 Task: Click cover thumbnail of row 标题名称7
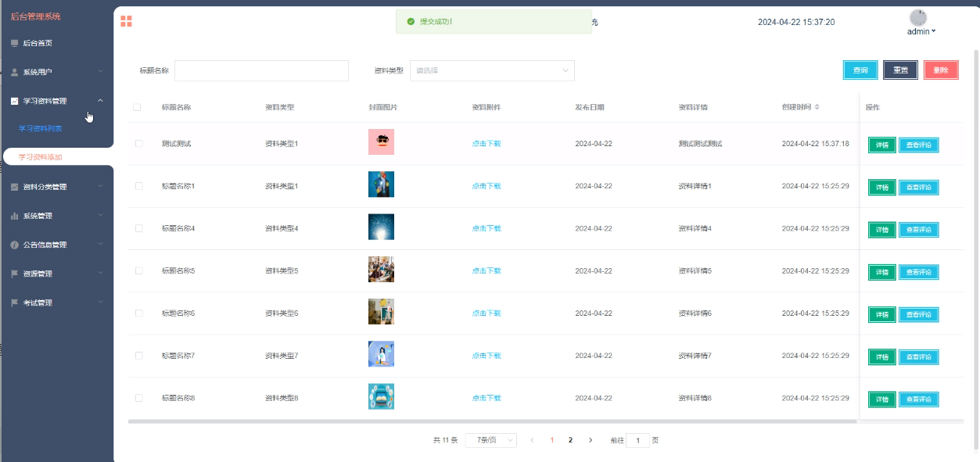click(381, 354)
